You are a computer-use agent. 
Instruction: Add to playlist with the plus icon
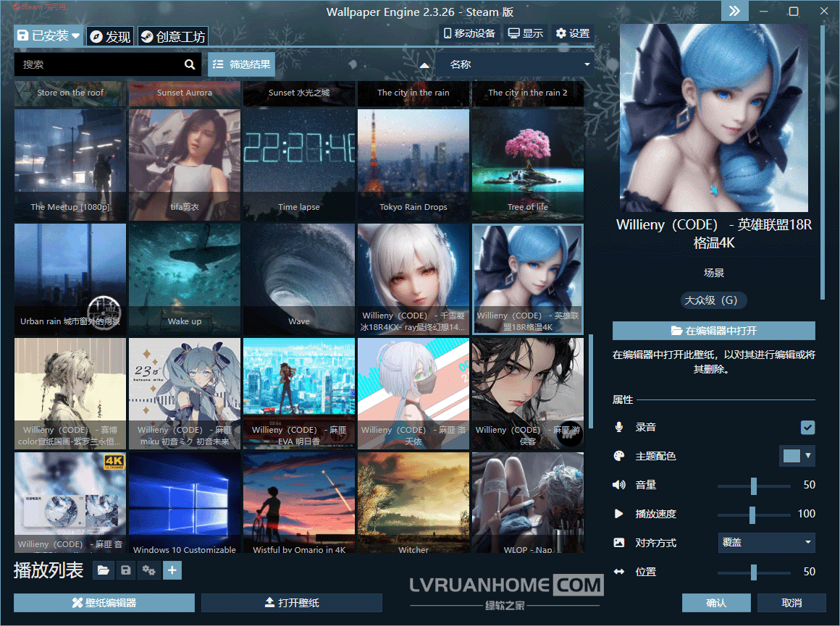point(172,571)
